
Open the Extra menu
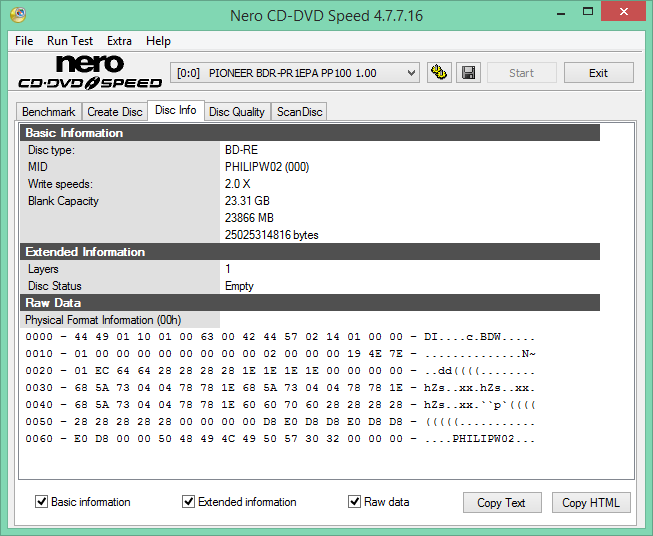pyautogui.click(x=119, y=41)
